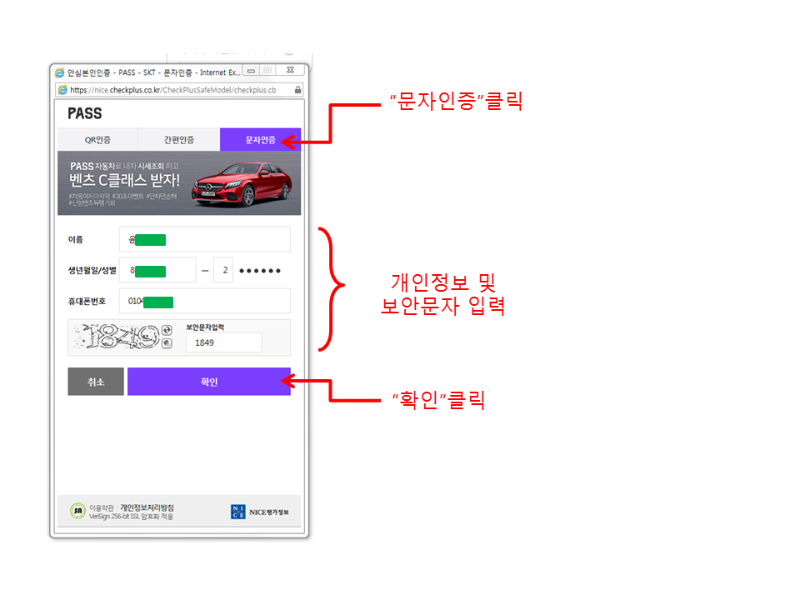Switch to the 간편인증 tab
Viewport: 800px width, 600px height.
pyautogui.click(x=179, y=140)
